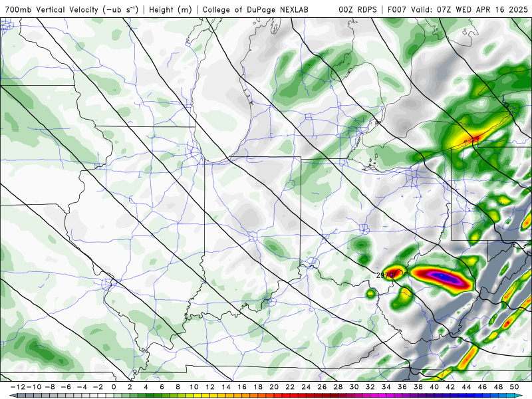Click the "26" color scale label
This screenshot has width=532, height=399.
(x=322, y=387)
